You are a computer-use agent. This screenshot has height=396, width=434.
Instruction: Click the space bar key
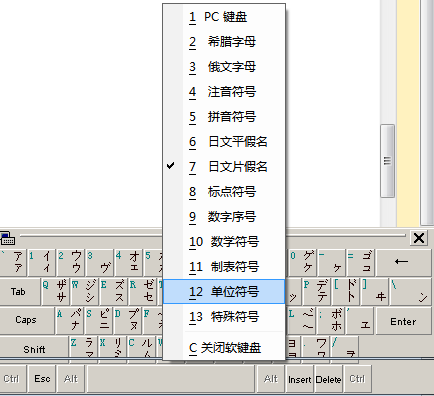tap(171, 379)
